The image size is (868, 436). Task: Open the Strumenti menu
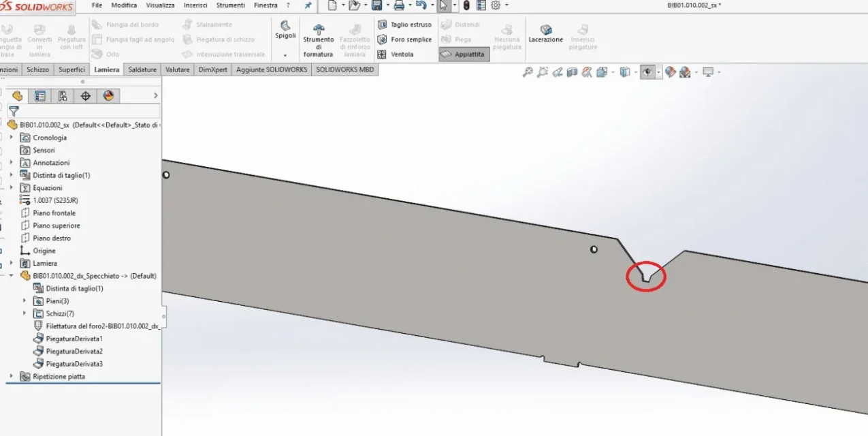pos(230,5)
